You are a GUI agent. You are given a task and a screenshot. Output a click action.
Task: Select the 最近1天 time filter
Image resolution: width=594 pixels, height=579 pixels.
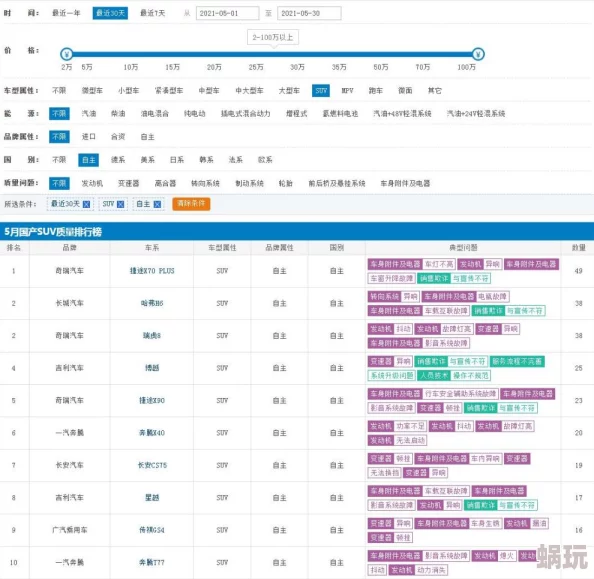tap(153, 13)
